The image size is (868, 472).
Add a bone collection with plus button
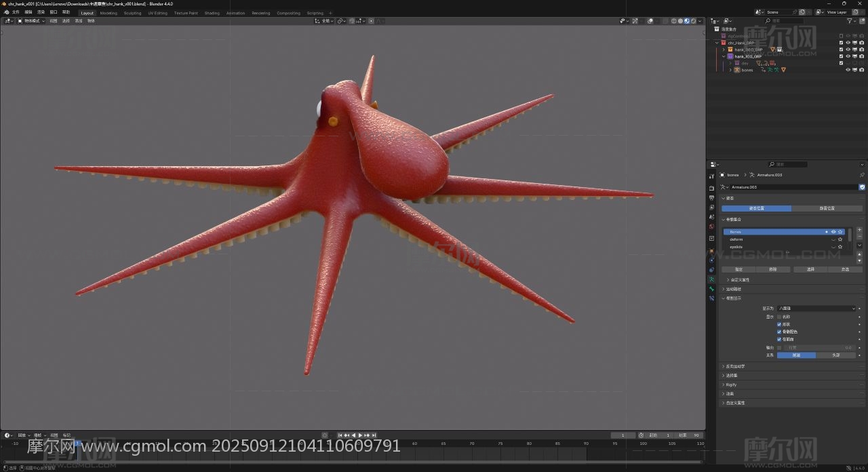click(x=860, y=230)
